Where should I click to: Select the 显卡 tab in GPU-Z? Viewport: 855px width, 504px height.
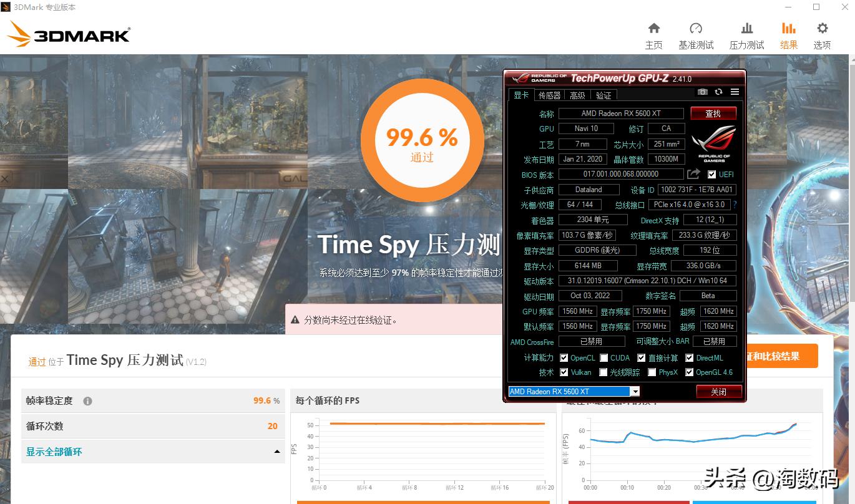pos(521,95)
